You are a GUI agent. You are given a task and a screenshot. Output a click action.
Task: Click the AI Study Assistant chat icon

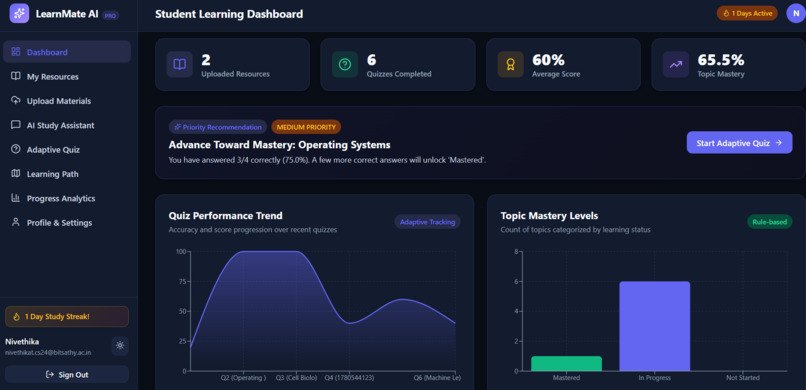[x=15, y=125]
